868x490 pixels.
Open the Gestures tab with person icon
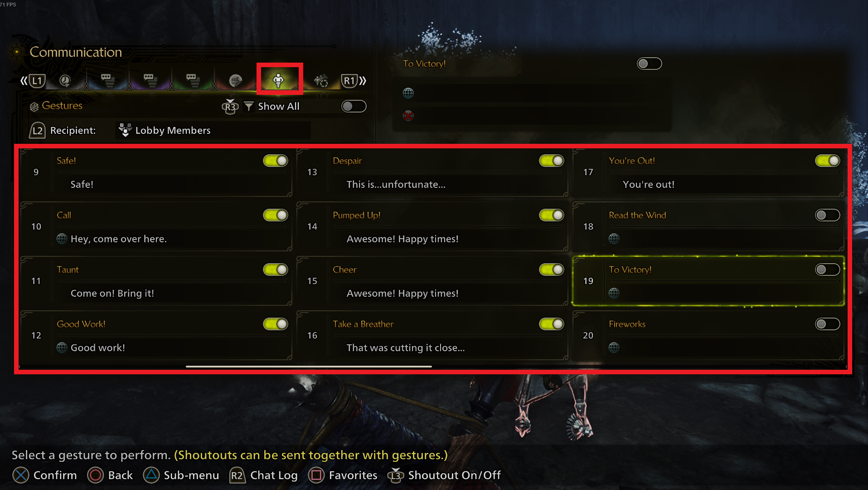click(x=278, y=80)
